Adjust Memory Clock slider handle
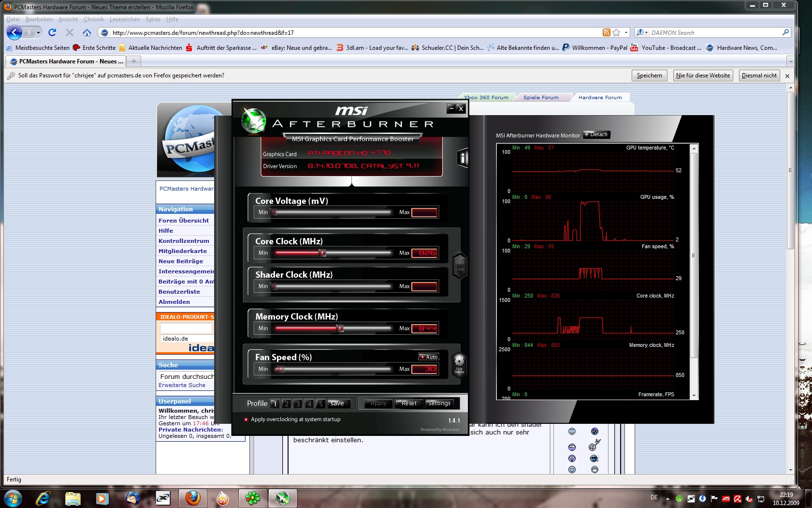 pos(340,328)
